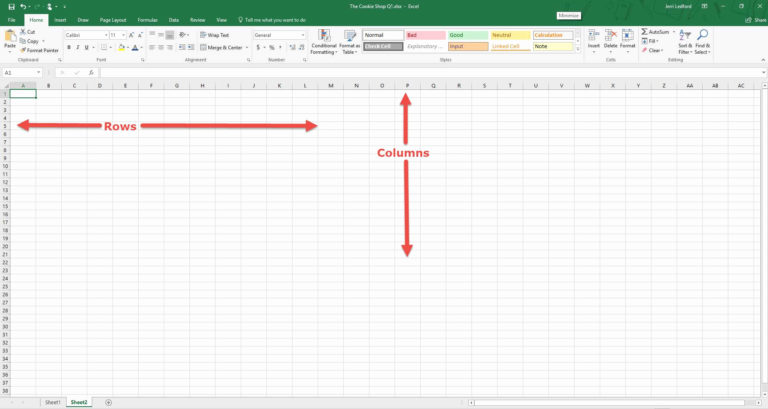
Task: Click the Borders icon in Font group
Action: coord(103,48)
